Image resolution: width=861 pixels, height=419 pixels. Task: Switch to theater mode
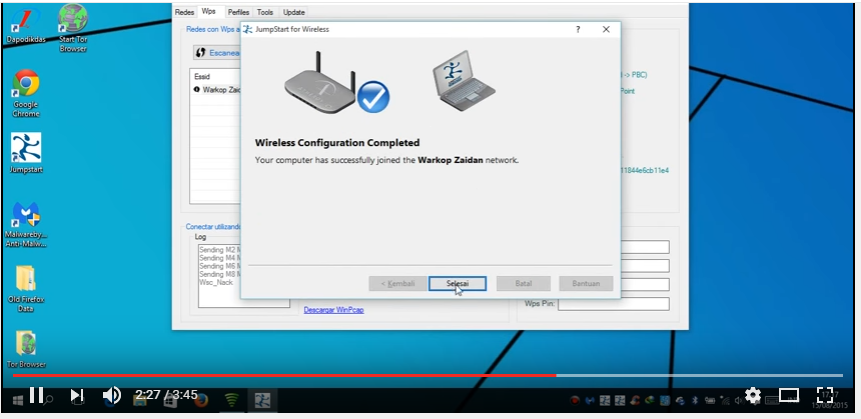tap(789, 395)
